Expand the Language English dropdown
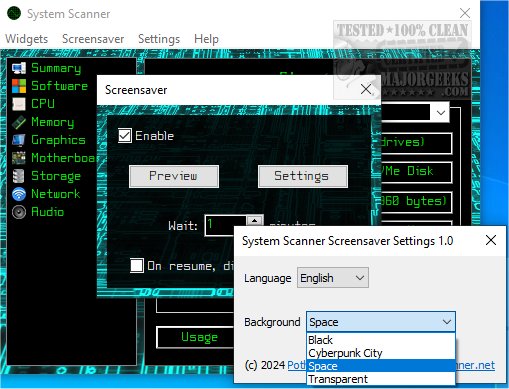509x389 pixels. pyautogui.click(x=333, y=278)
